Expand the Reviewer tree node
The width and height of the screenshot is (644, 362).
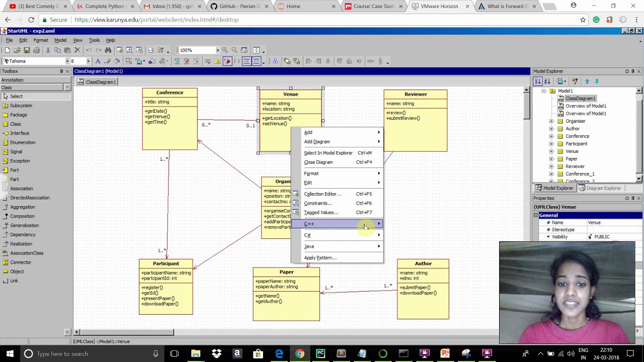(x=551, y=166)
